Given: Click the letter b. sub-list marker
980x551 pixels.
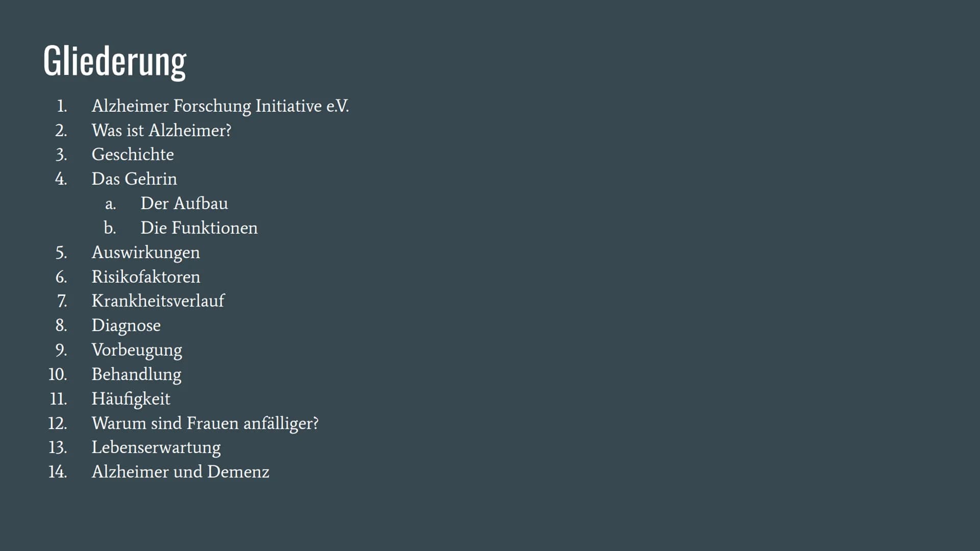Looking at the screenshot, I should (110, 228).
